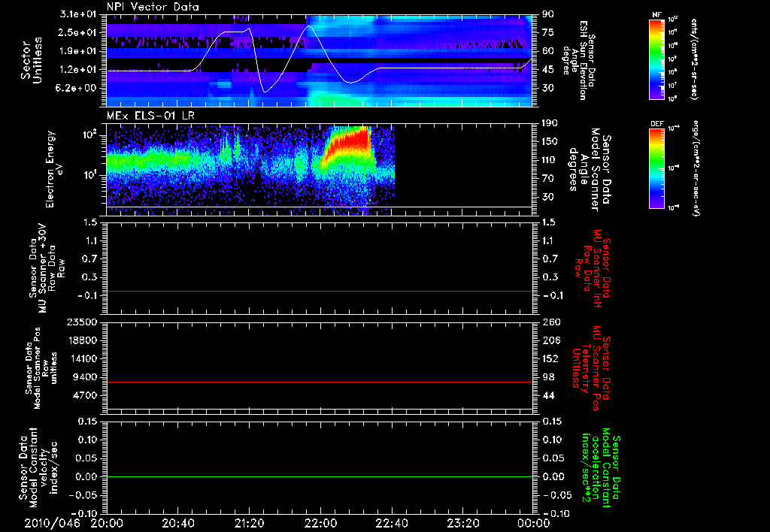Image resolution: width=770 pixels, height=532 pixels.
Task: Click the 20:40 time tick label
Action: 178,523
